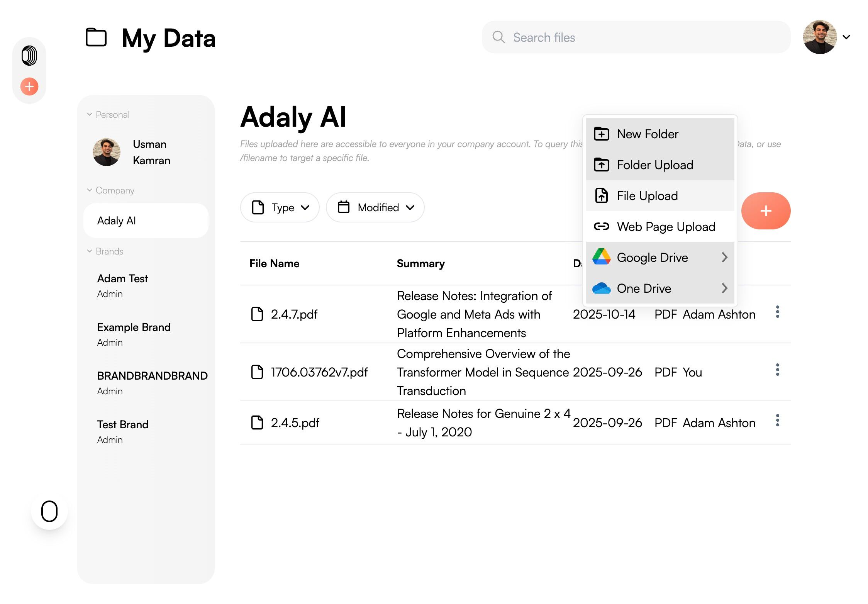Screen dimensions: 868x604
Task: Click the user profile avatar at top right
Action: pyautogui.click(x=819, y=37)
